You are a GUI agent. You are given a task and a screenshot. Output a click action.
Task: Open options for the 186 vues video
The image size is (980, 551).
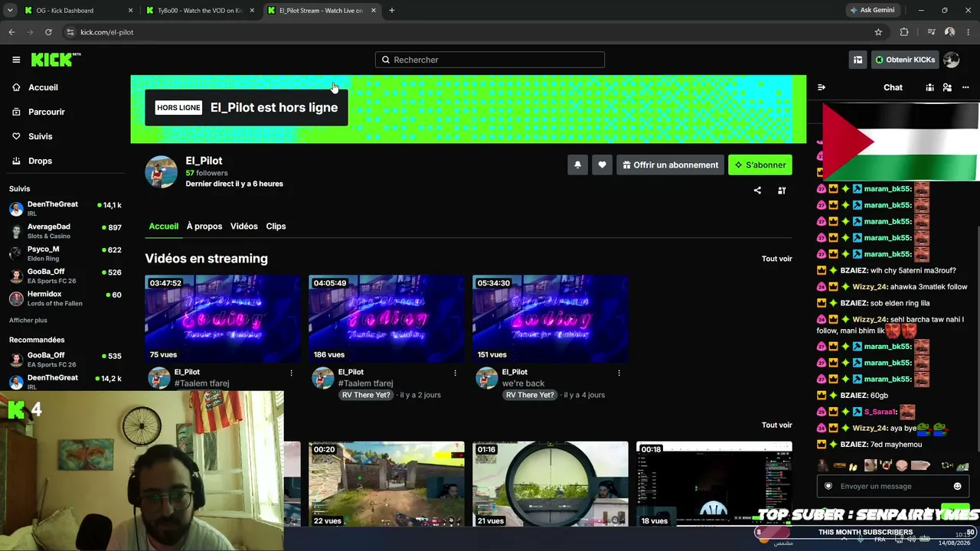(x=455, y=373)
